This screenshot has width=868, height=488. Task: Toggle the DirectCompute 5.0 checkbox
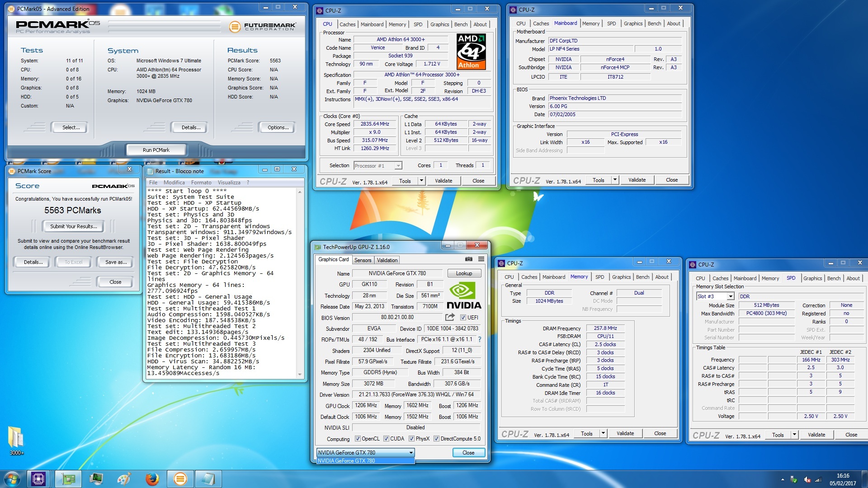tap(436, 439)
